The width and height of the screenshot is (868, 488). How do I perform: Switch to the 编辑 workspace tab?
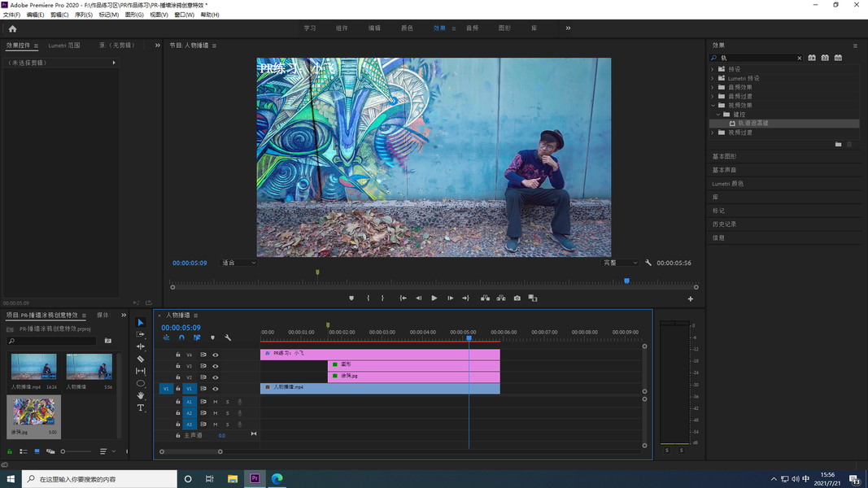pos(375,28)
